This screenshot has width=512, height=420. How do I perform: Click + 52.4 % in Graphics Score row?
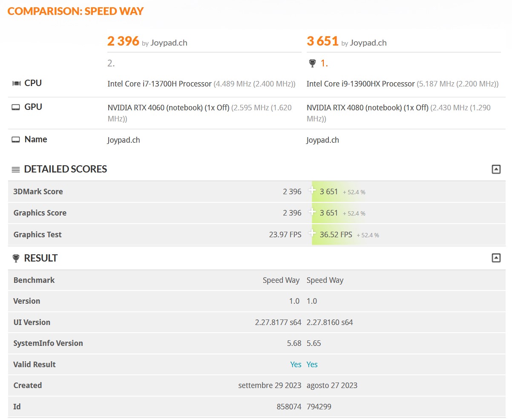tap(354, 213)
